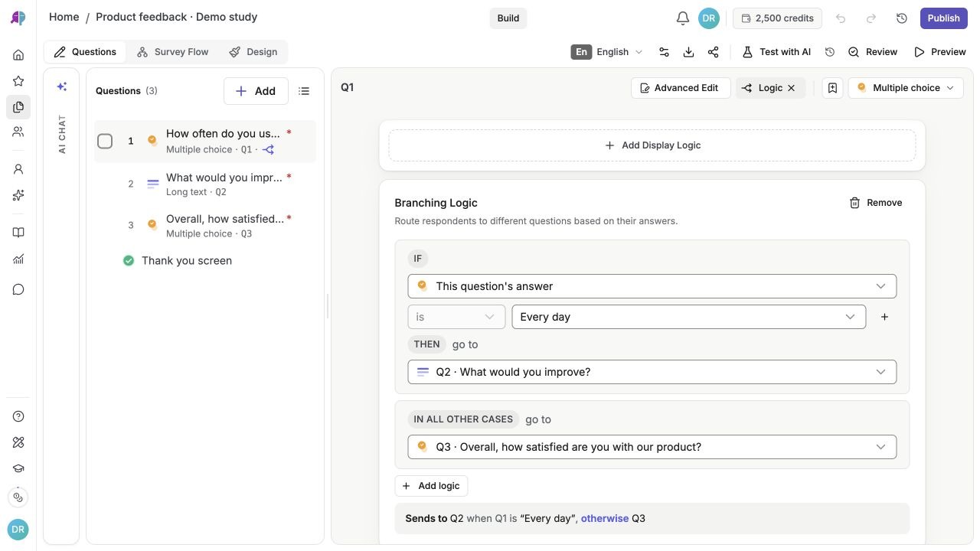This screenshot has height=551, width=980.
Task: Open the help question-mark icon
Action: 18,416
